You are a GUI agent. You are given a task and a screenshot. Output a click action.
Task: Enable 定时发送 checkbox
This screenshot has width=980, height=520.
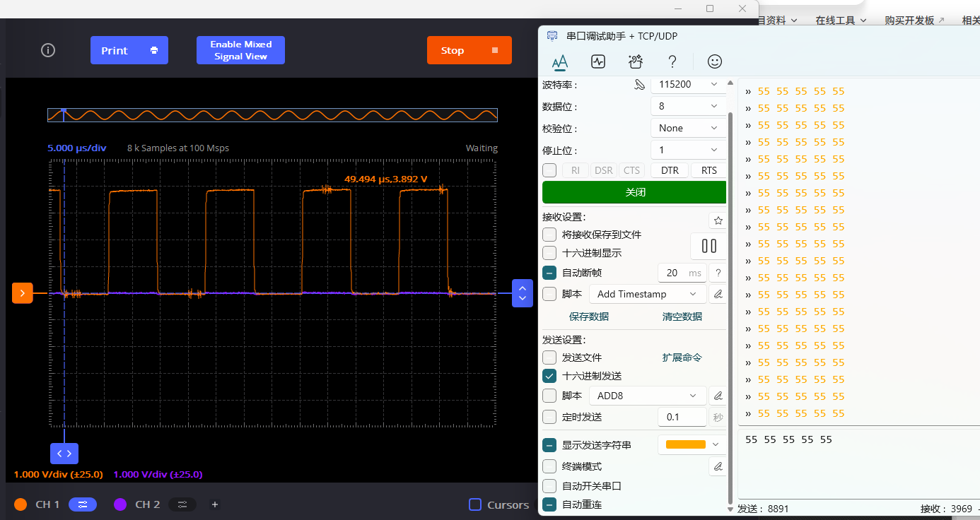click(549, 417)
